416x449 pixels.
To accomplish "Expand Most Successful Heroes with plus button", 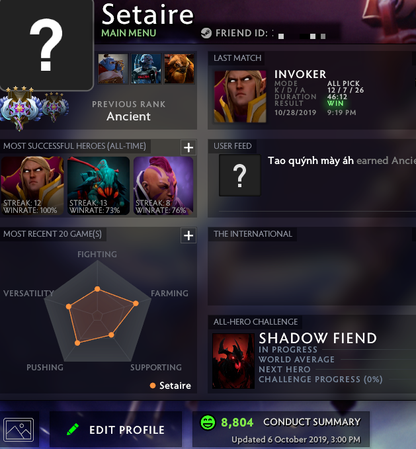I will [x=188, y=147].
